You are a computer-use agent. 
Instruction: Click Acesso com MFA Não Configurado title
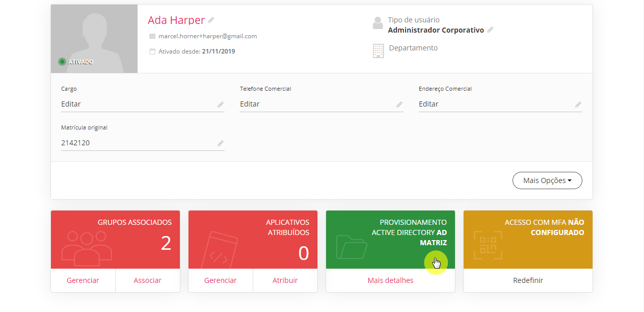coord(545,227)
